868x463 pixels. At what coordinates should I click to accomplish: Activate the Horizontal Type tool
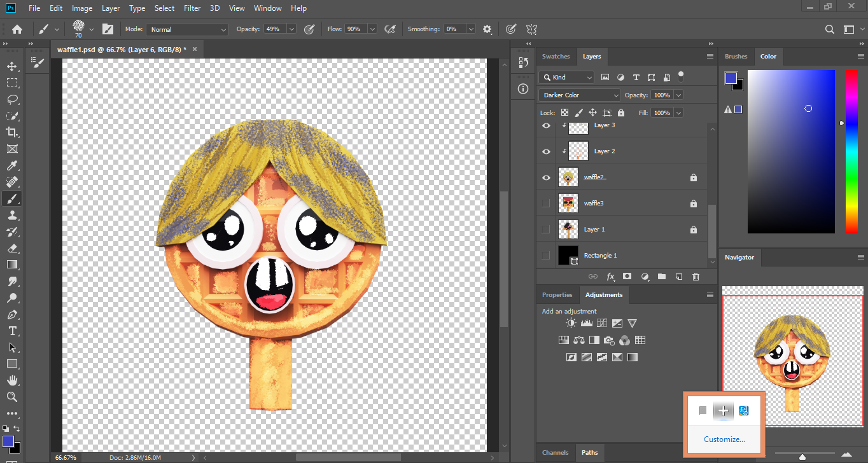[x=13, y=331]
